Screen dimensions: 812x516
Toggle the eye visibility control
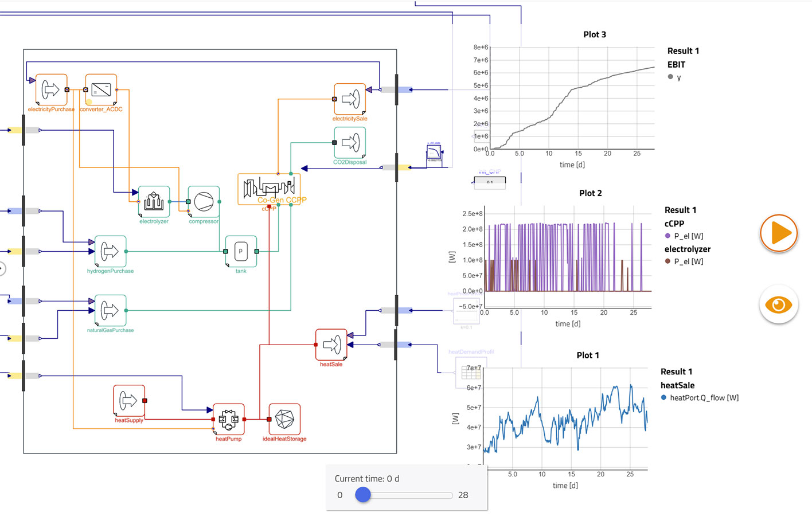pos(778,304)
